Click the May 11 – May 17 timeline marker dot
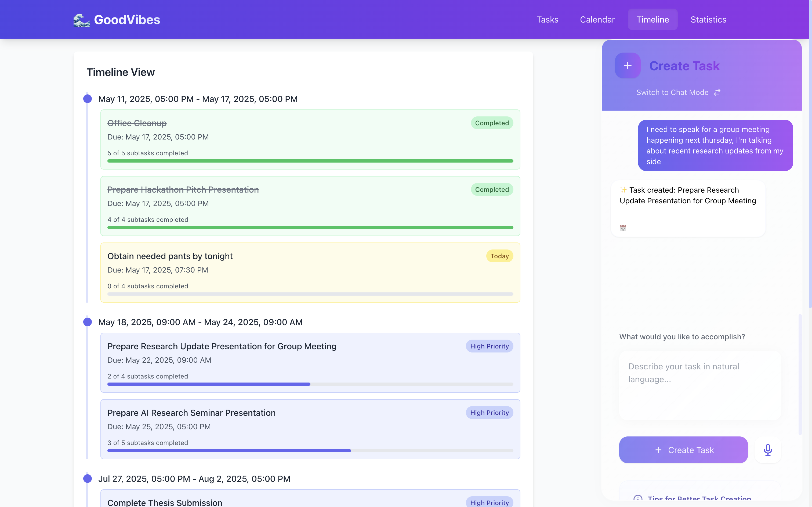This screenshot has width=812, height=507. pyautogui.click(x=88, y=99)
